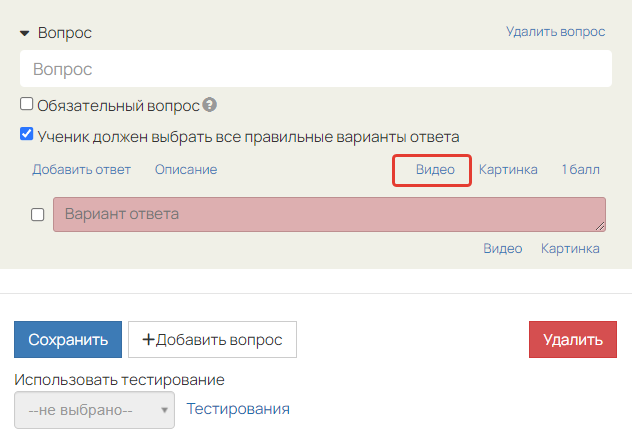Open help icon beside Обязательный вопрос
The width and height of the screenshot is (632, 444).
point(210,105)
